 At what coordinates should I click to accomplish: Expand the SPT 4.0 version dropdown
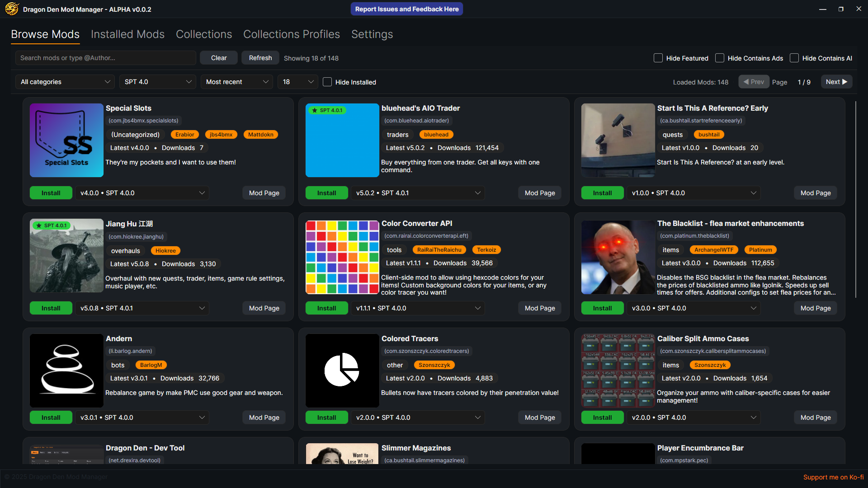(158, 82)
